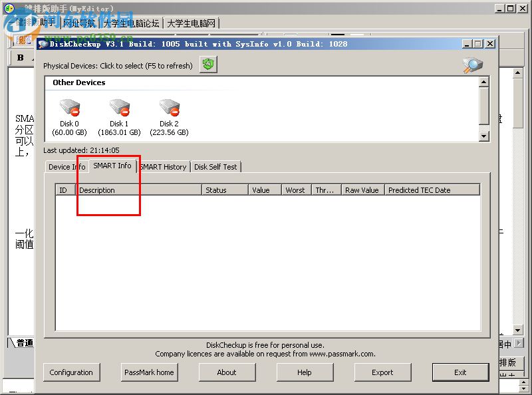This screenshot has width=532, height=395.
Task: Open the Configuration dialog
Action: click(x=71, y=372)
